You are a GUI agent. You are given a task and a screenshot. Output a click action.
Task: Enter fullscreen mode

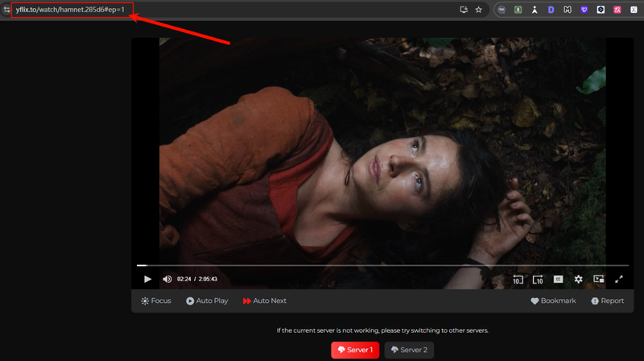pos(619,279)
